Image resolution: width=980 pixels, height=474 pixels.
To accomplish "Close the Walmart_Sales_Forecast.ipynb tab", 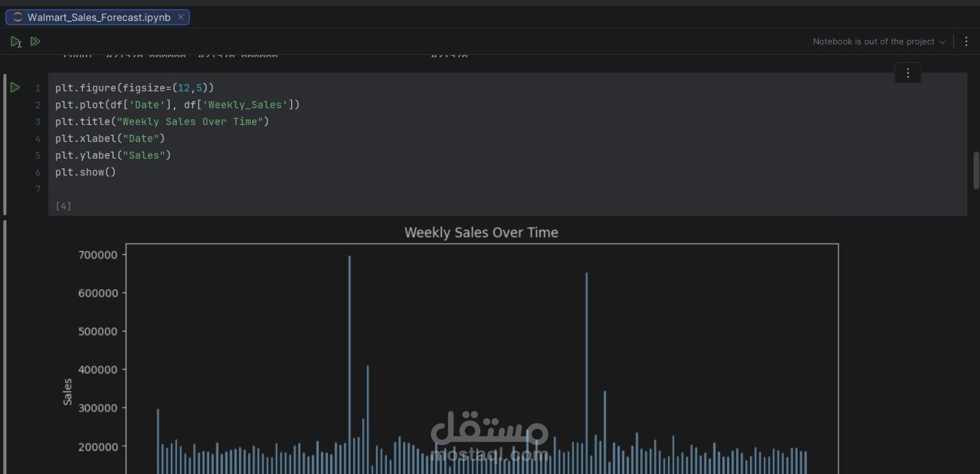I will [x=181, y=17].
